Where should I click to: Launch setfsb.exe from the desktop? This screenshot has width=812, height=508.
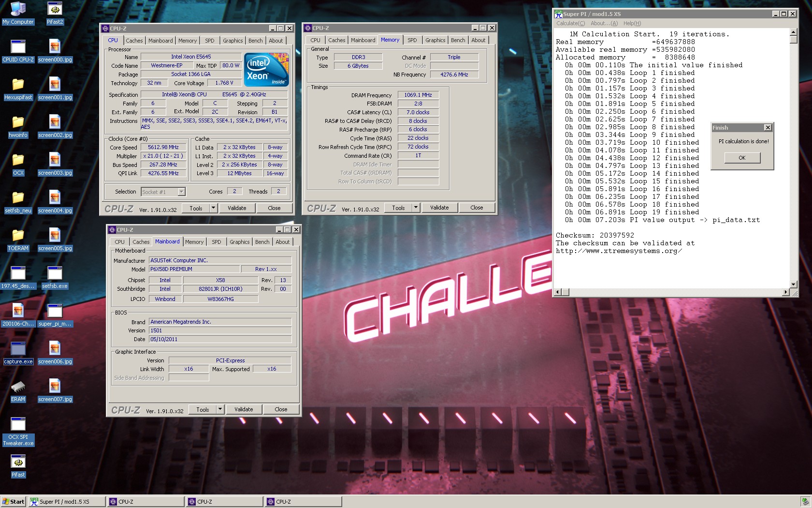(55, 277)
